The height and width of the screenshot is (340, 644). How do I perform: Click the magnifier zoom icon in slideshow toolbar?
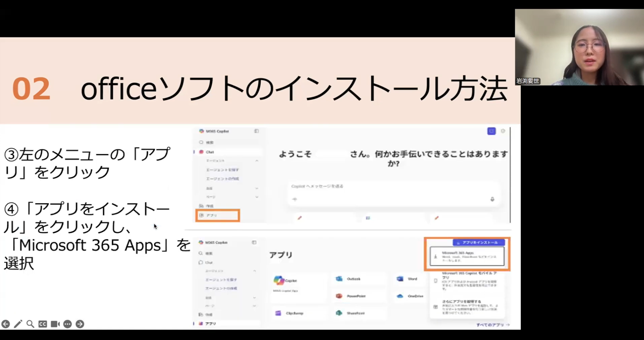tap(30, 324)
